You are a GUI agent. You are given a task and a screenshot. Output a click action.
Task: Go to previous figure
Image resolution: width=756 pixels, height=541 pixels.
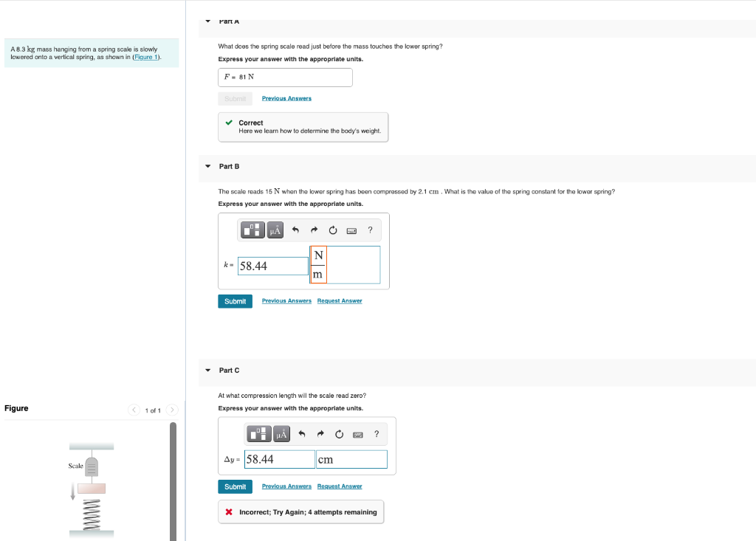coord(134,410)
